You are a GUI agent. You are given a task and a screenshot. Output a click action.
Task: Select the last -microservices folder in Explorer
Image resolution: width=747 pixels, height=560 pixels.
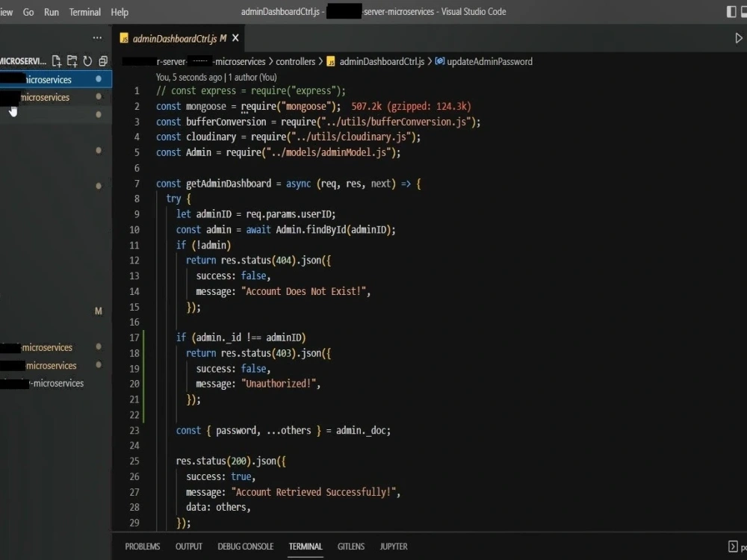point(56,383)
